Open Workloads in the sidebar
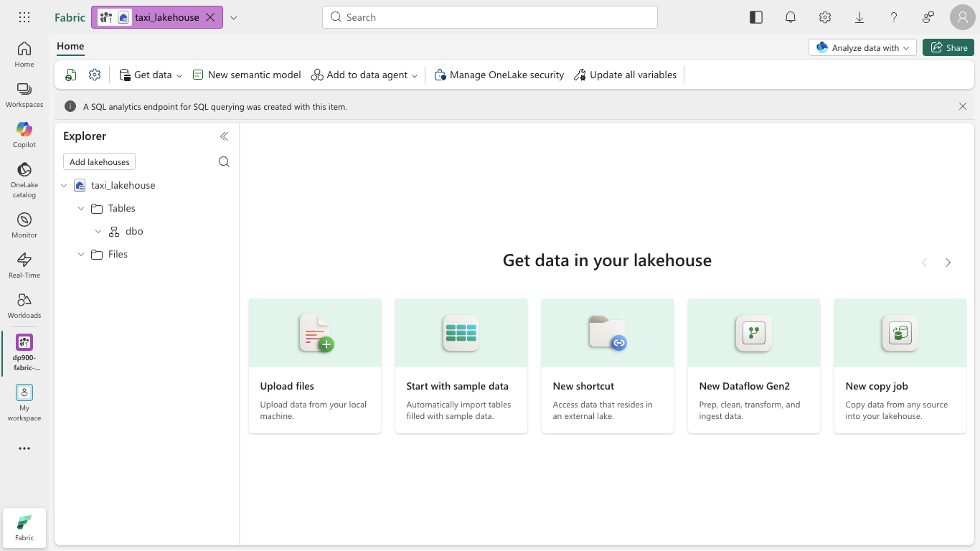The height and width of the screenshot is (551, 980). click(24, 306)
